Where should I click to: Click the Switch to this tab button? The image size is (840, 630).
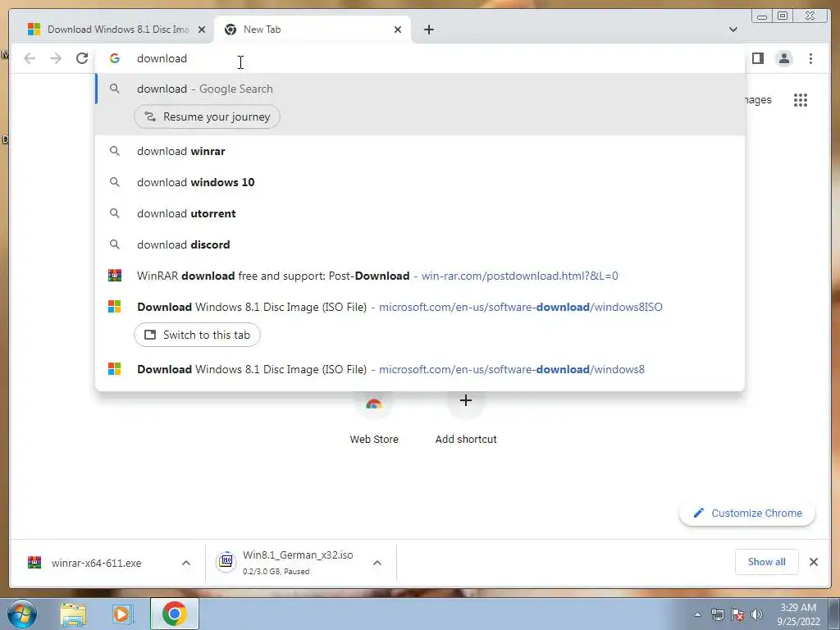click(x=197, y=335)
